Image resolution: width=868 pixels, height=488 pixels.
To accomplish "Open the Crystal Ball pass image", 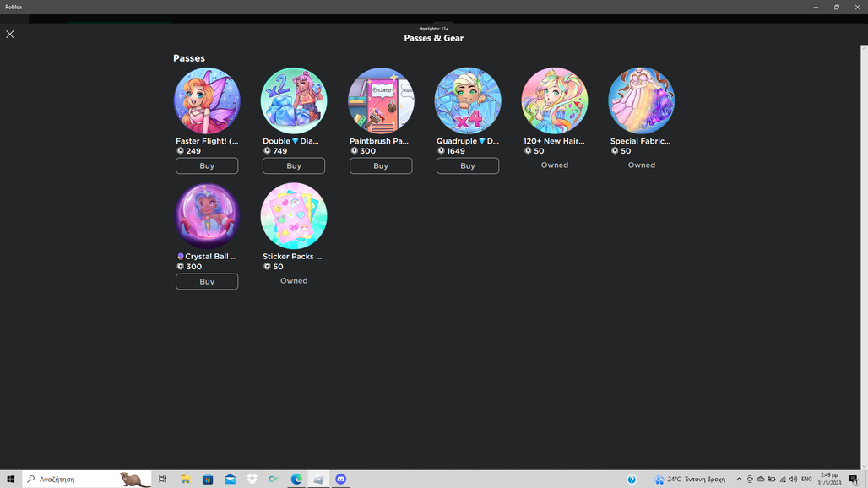I will 207,216.
